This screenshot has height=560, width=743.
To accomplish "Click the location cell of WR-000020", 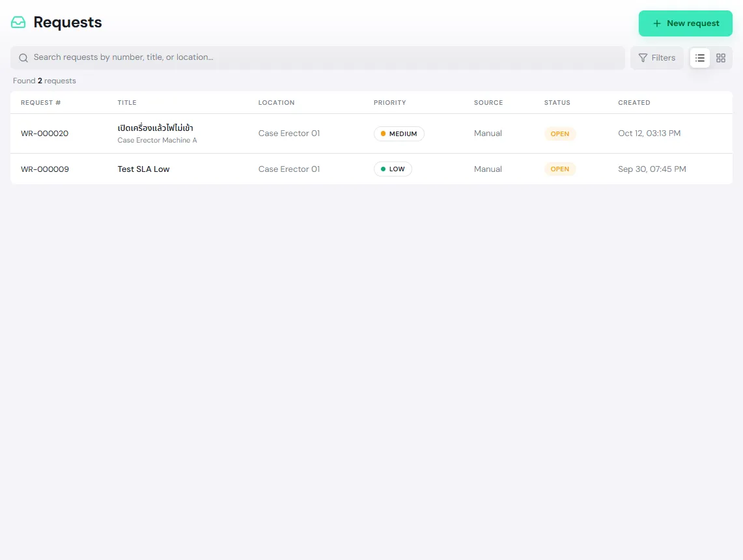I will 289,133.
